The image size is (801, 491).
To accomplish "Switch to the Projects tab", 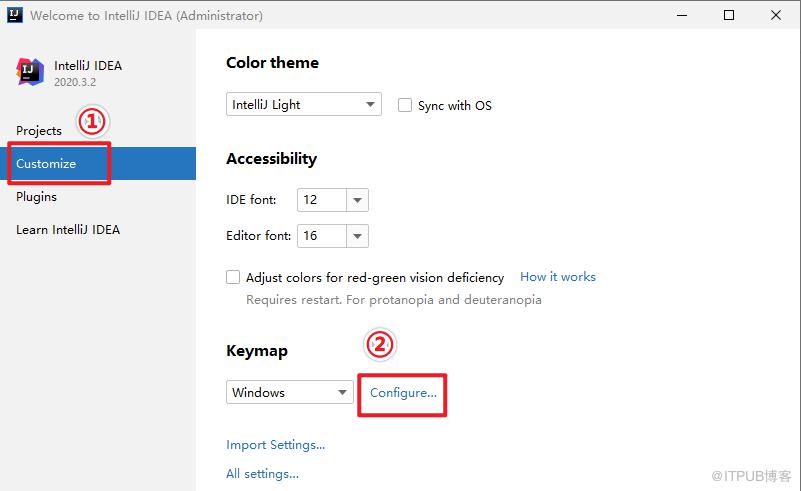I will (x=39, y=130).
